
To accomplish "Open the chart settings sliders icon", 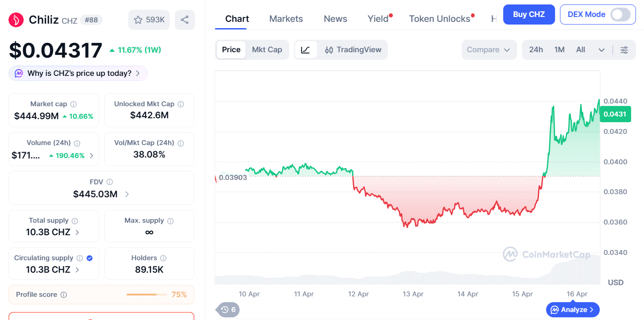I will (624, 50).
